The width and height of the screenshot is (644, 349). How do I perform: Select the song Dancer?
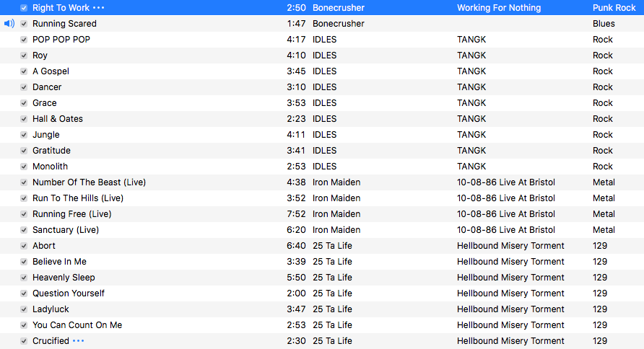pyautogui.click(x=47, y=87)
